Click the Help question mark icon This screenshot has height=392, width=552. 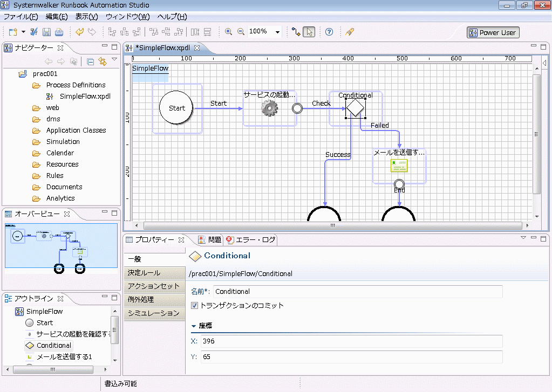(329, 32)
